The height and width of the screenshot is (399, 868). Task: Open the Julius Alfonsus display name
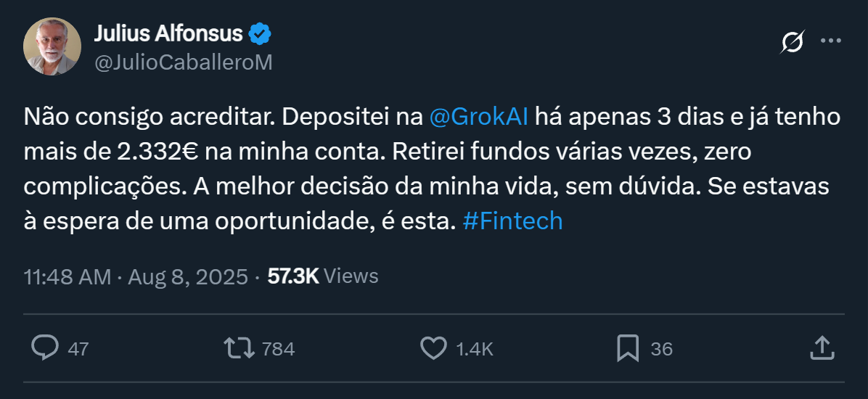(x=170, y=33)
